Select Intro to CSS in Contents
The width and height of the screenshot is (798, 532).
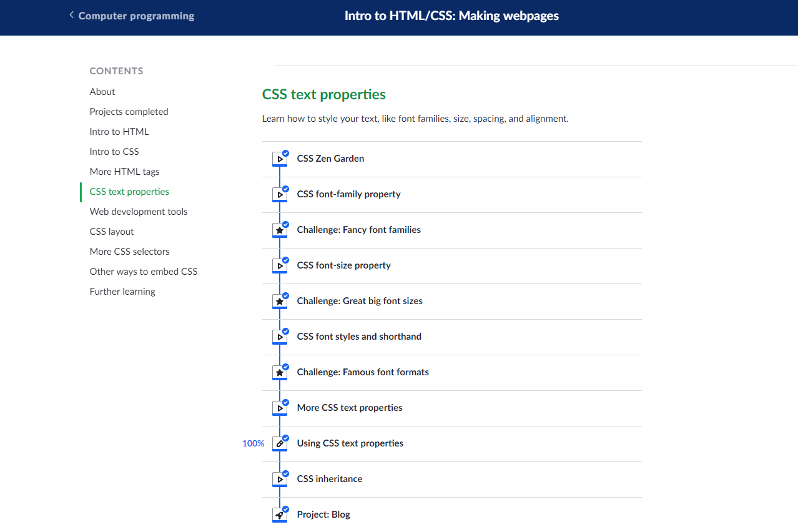[114, 152]
